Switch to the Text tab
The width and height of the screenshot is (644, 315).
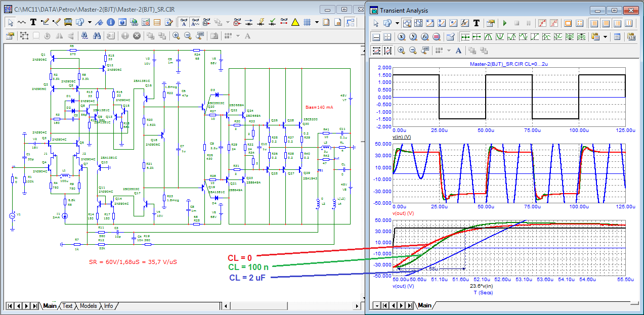coord(67,306)
